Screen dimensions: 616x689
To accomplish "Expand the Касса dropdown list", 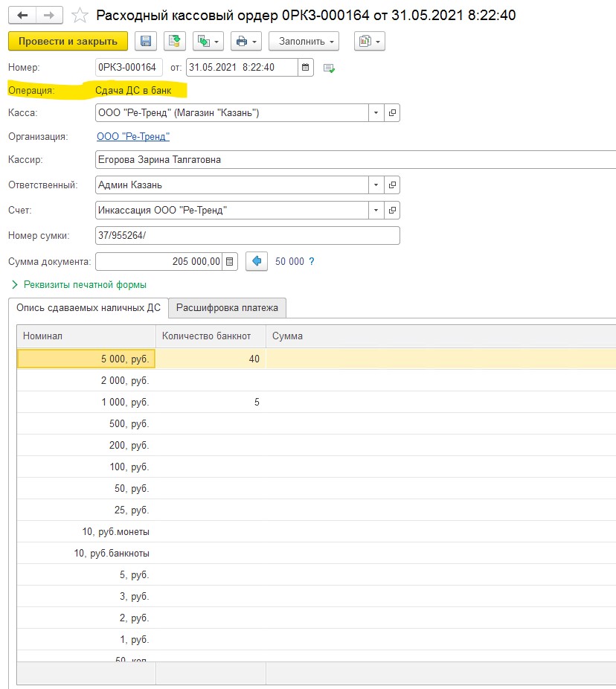I will click(x=376, y=113).
